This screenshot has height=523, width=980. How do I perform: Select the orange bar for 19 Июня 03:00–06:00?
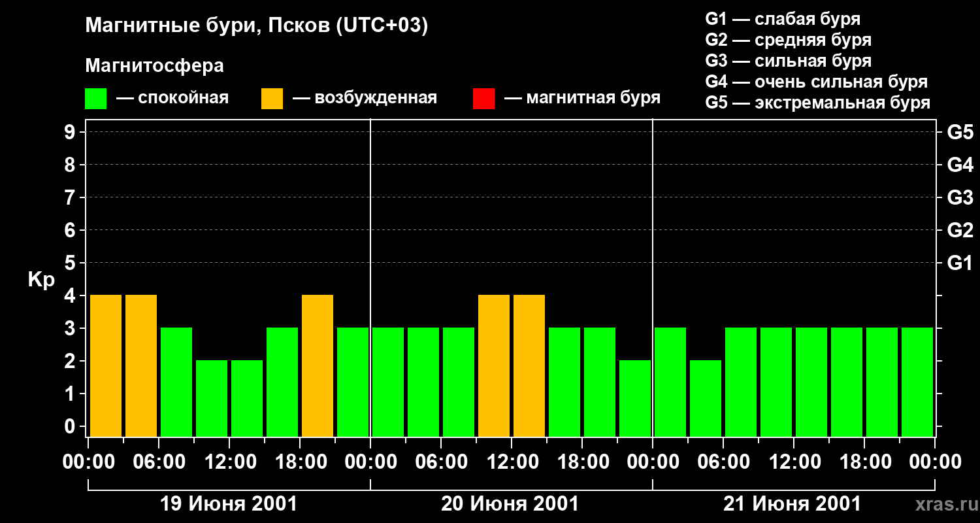[x=141, y=365]
